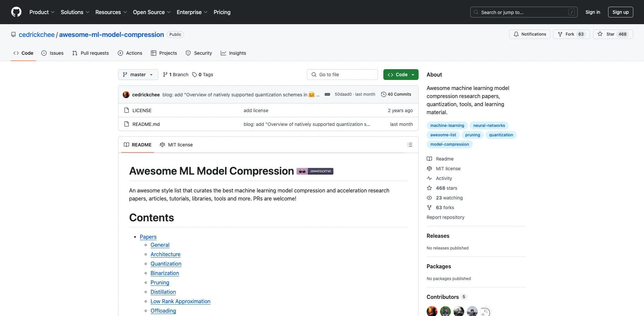Open the Packages heading link
644x316 pixels.
click(x=439, y=266)
